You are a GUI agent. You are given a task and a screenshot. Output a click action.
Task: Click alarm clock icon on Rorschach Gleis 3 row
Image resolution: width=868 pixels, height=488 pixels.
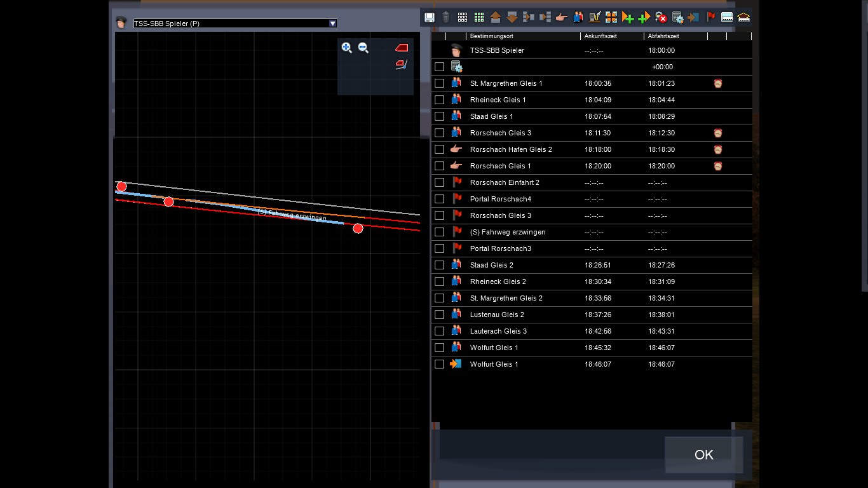pos(718,133)
